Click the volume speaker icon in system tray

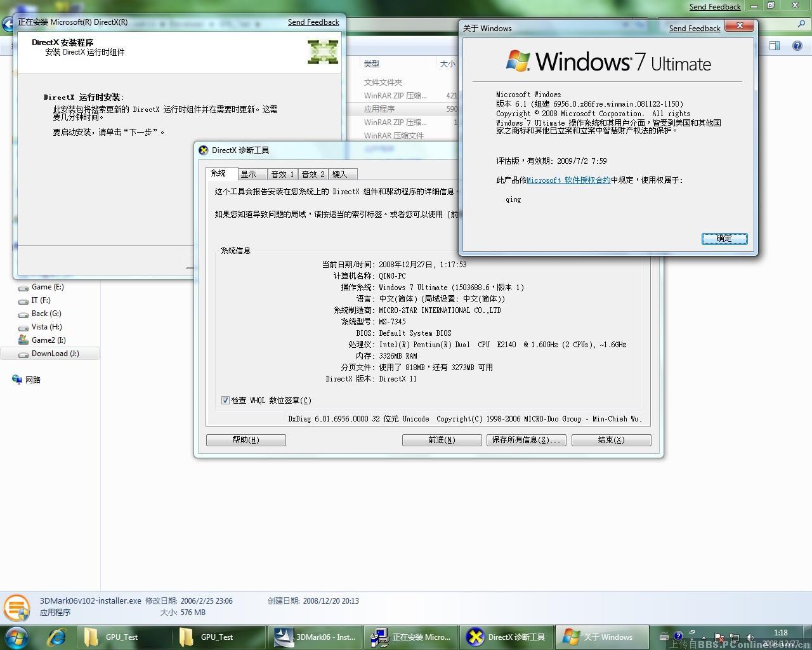click(750, 637)
